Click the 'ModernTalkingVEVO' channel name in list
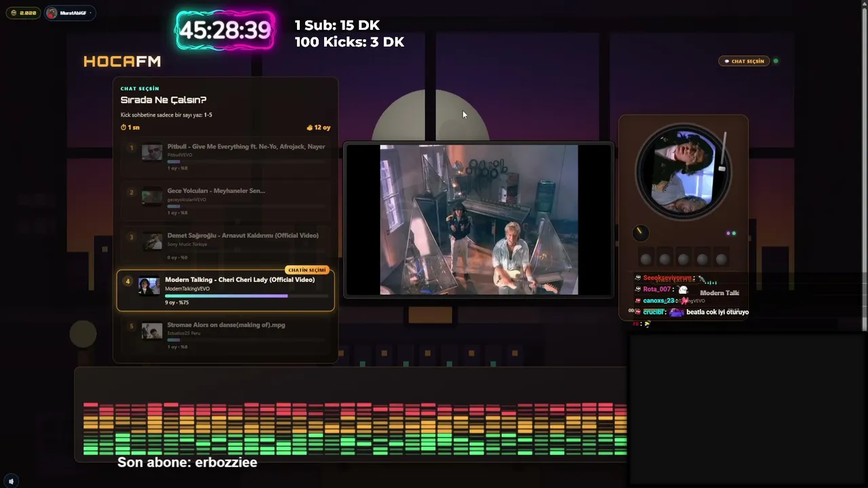 click(187, 289)
